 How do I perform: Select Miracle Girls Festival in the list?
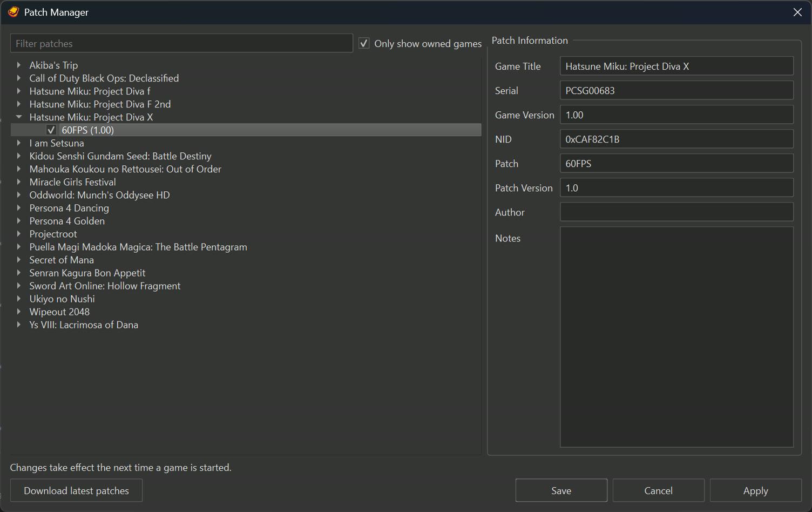tap(73, 182)
